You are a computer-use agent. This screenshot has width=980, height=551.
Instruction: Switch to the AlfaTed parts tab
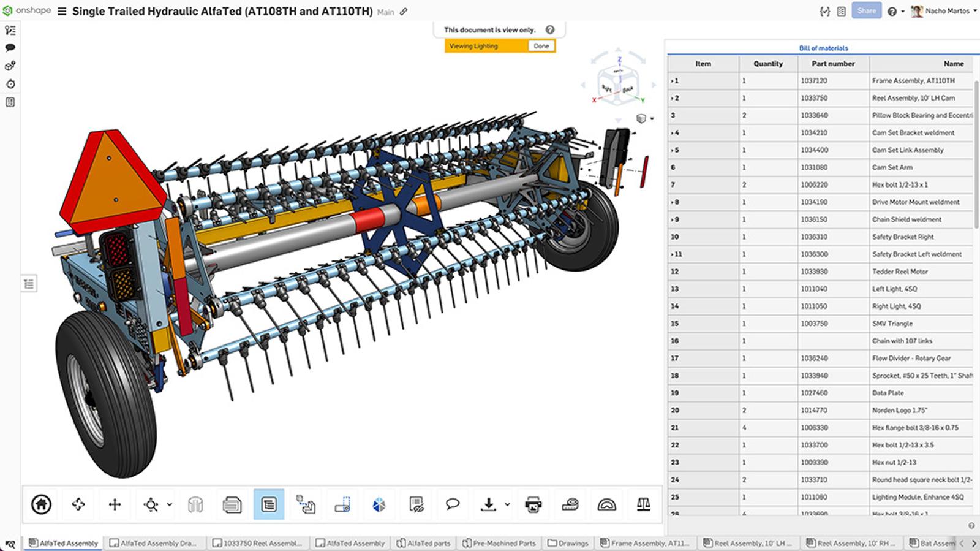coord(423,543)
